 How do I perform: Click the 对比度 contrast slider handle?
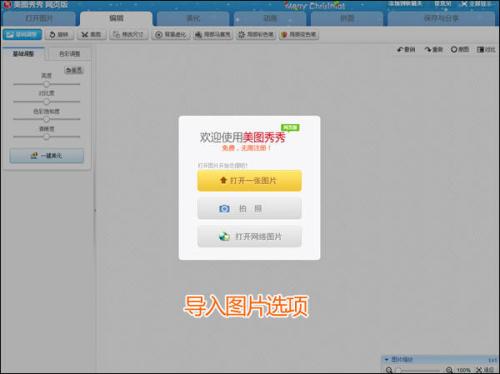(x=46, y=101)
